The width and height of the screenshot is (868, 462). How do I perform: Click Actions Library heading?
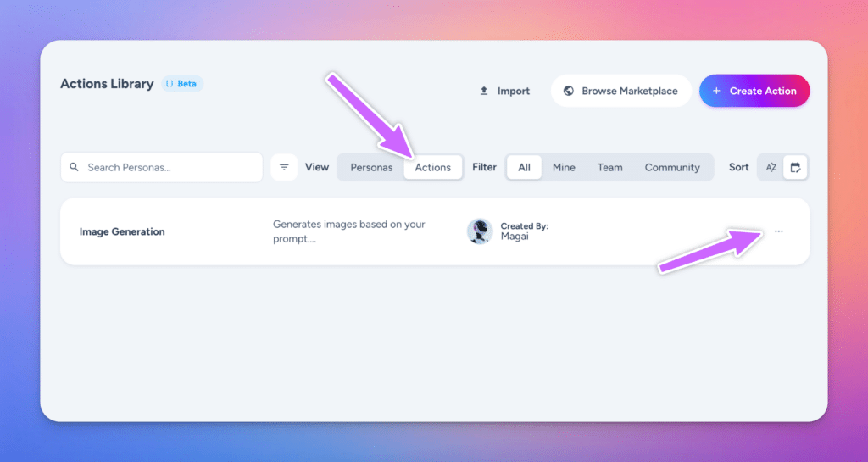click(x=107, y=84)
